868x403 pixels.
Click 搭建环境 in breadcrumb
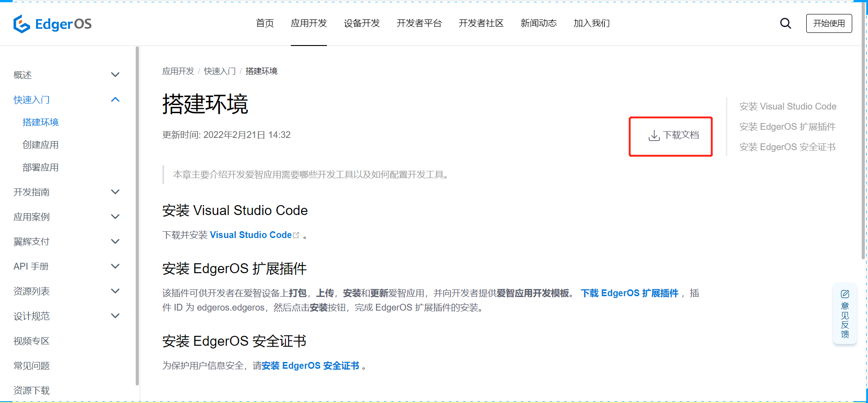(262, 71)
